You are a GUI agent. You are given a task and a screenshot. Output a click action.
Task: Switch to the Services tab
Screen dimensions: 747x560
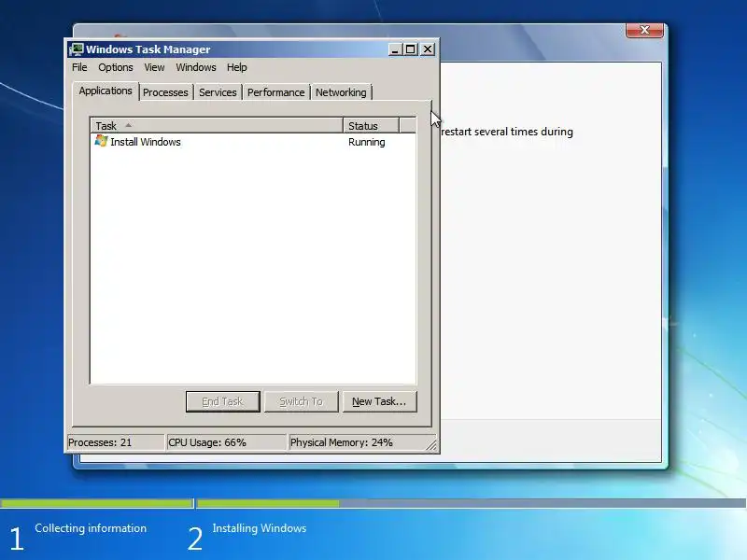(x=218, y=92)
